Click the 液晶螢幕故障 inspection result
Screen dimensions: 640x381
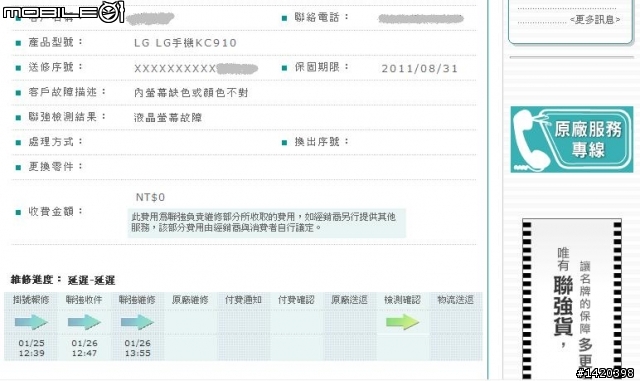click(x=168, y=118)
